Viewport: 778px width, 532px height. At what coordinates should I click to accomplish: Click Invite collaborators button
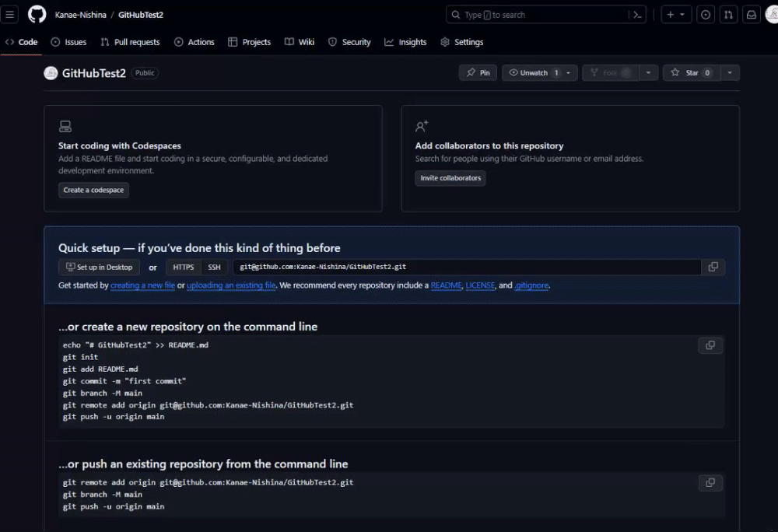pyautogui.click(x=450, y=178)
